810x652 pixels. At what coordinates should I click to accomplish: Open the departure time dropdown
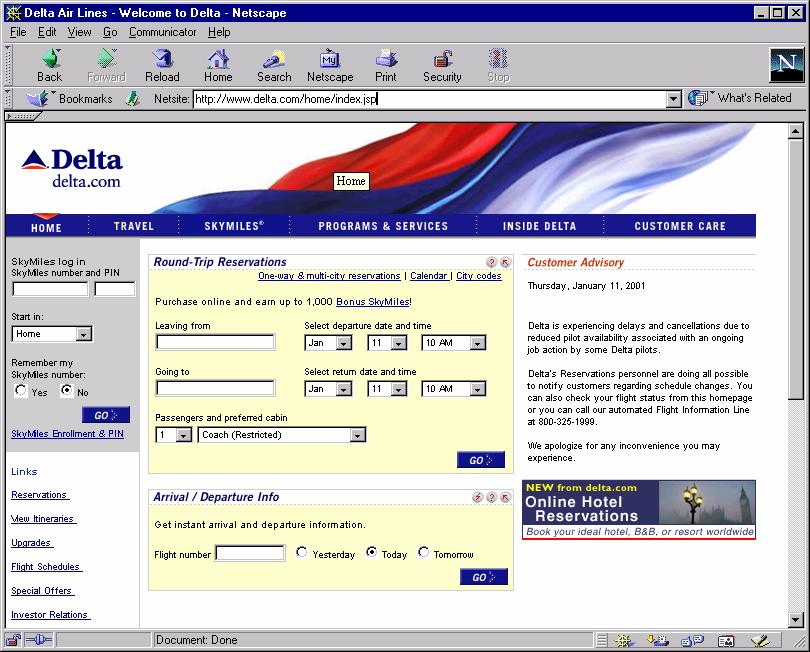pos(454,343)
